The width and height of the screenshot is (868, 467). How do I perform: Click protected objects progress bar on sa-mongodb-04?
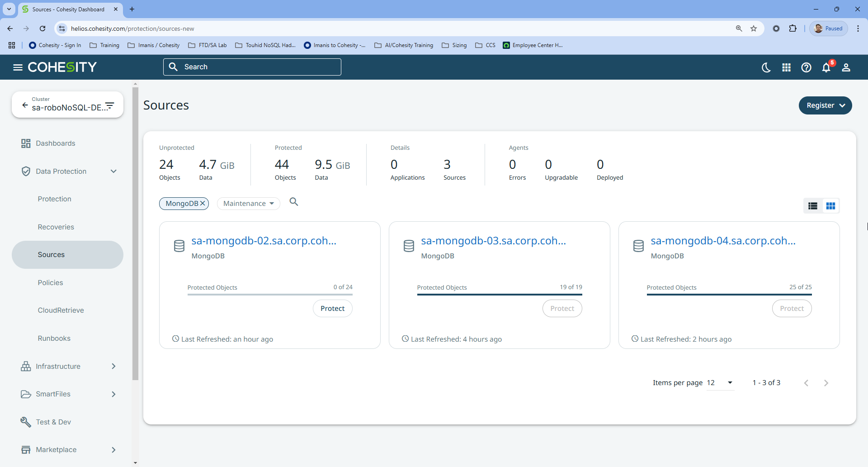tap(729, 295)
